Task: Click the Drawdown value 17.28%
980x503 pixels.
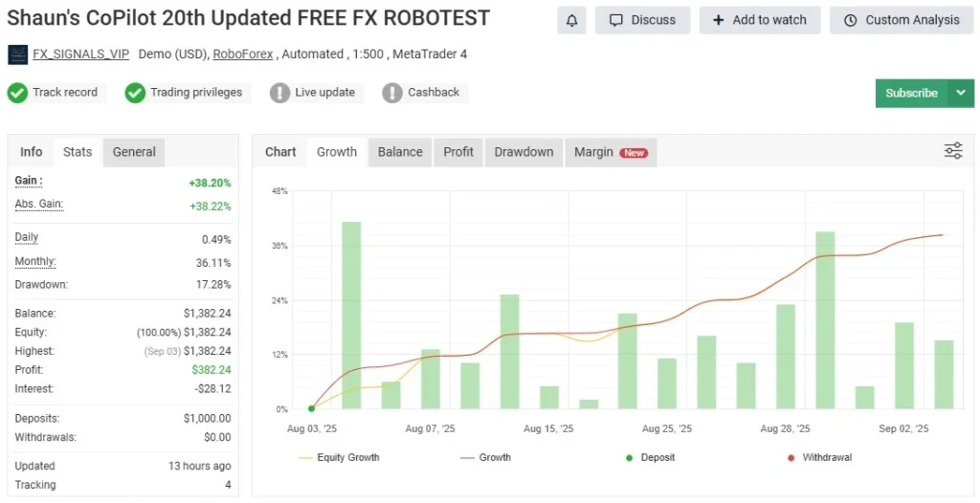Action: click(213, 284)
